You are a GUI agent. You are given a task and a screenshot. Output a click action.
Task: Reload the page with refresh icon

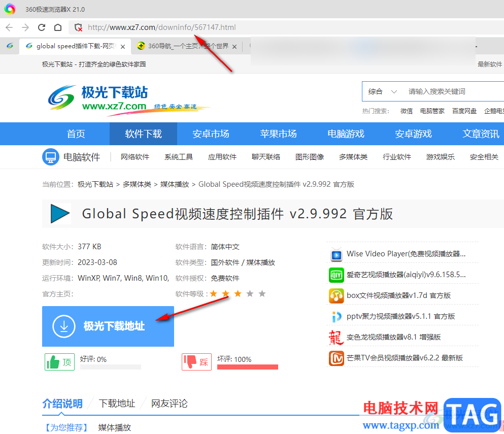(42, 27)
